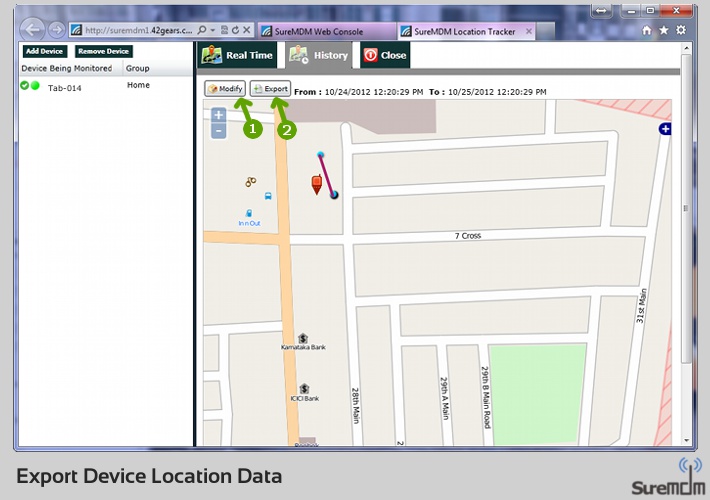Click the Karnataka Bank map icon

click(302, 337)
